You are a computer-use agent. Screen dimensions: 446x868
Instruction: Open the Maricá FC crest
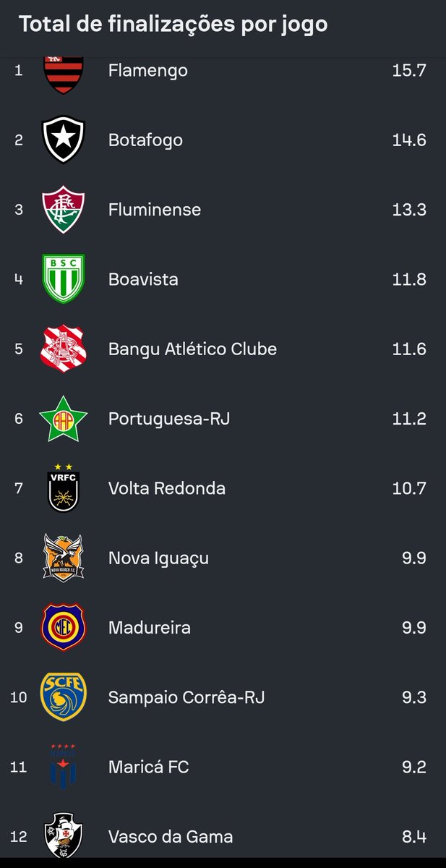pyautogui.click(x=64, y=767)
